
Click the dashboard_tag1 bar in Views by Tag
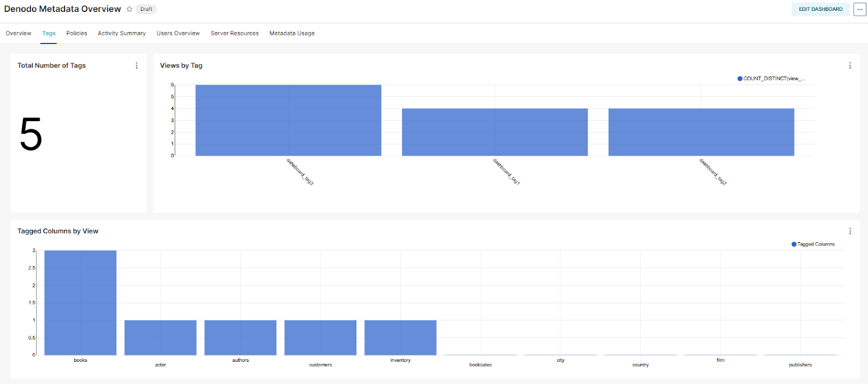[495, 132]
